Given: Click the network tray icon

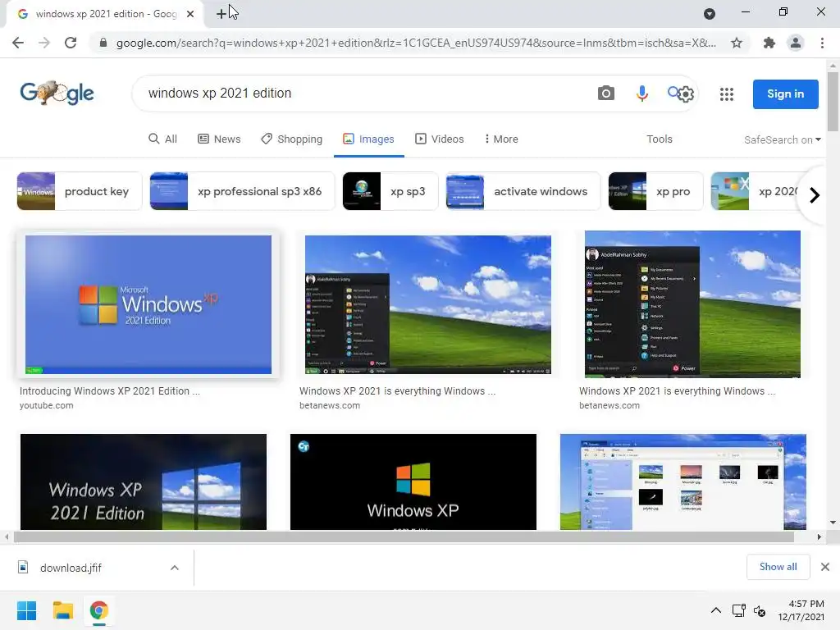Looking at the screenshot, I should [x=739, y=610].
